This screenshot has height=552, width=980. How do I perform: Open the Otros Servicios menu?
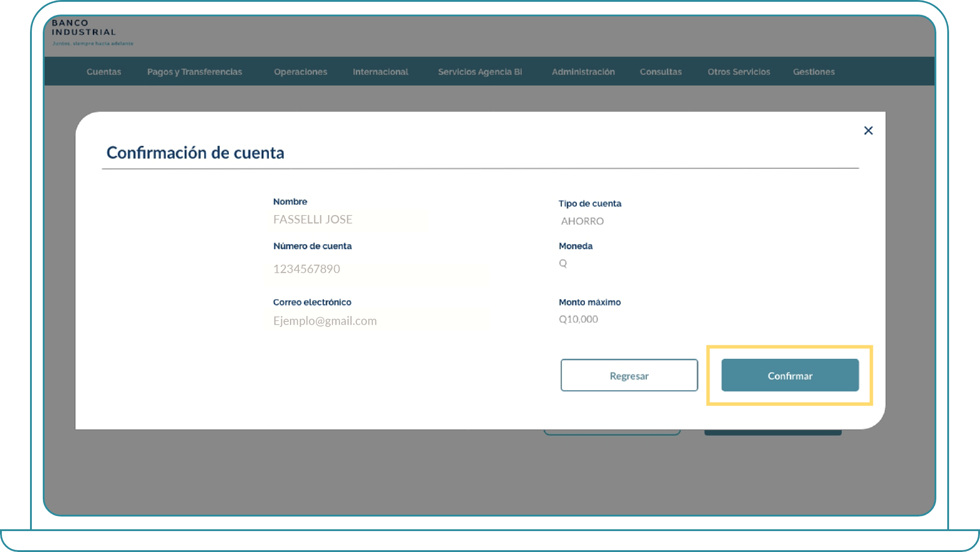739,72
